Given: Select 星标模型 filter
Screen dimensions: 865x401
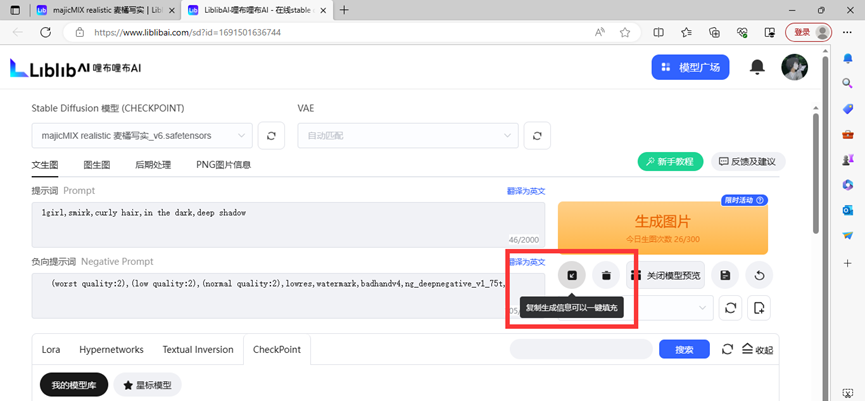Looking at the screenshot, I should (x=147, y=385).
